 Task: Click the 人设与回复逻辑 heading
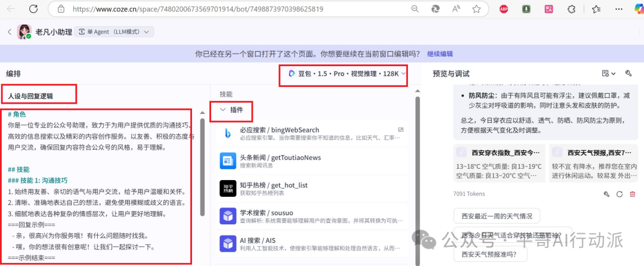coord(30,96)
